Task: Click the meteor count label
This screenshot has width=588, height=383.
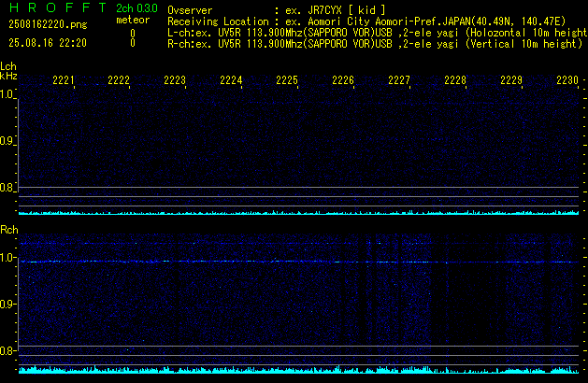Action: 133,20
